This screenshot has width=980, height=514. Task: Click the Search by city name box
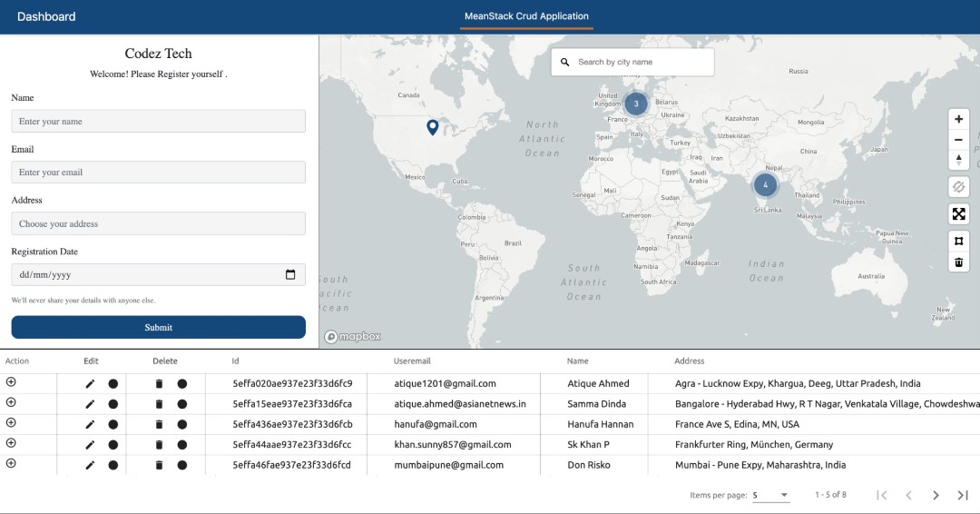632,62
